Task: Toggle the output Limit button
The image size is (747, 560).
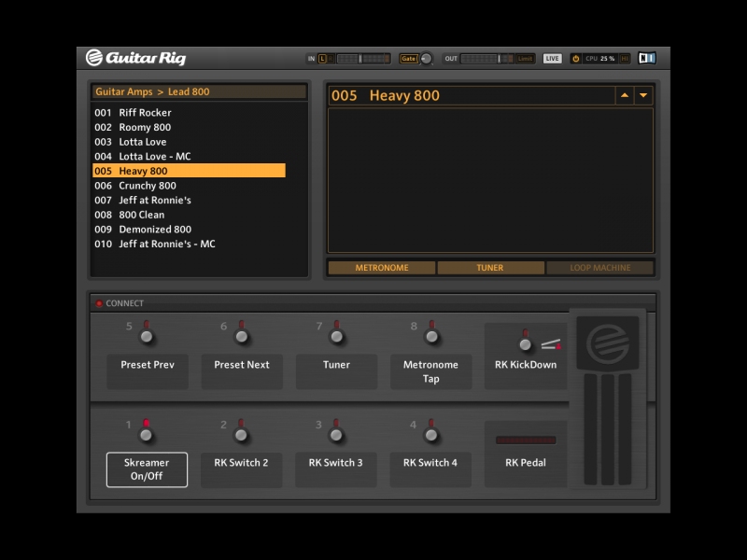Action: point(526,59)
